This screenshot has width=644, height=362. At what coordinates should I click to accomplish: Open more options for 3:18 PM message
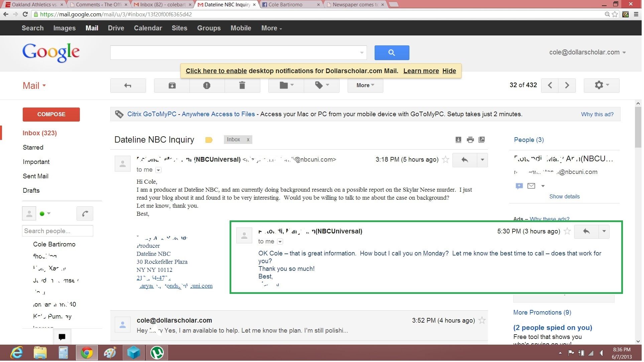[484, 160]
